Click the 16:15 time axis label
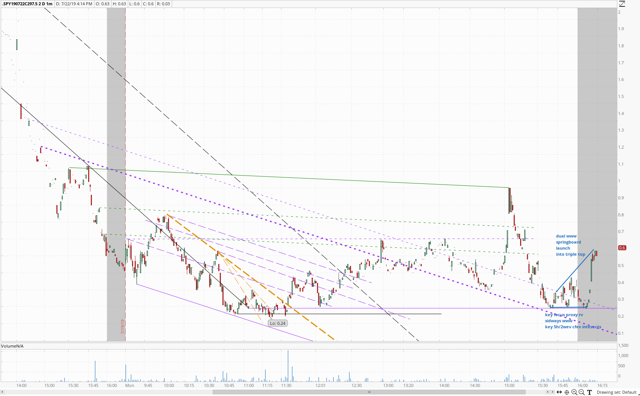 coord(602,385)
